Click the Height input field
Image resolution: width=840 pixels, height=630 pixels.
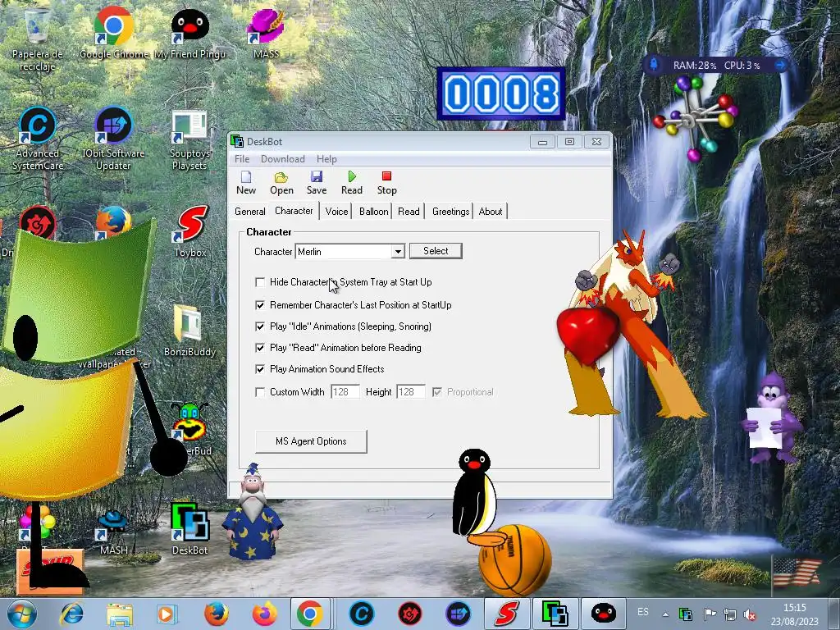coord(410,392)
